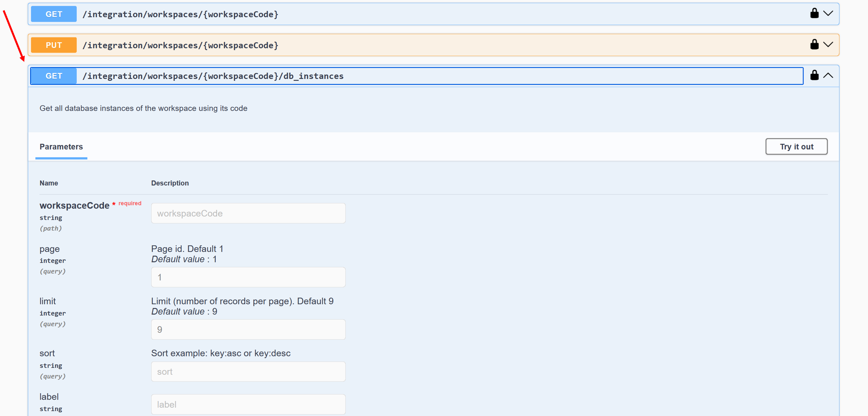Screen dimensions: 868x416
Task: Click the endpoint description text about database instances
Action: point(143,108)
